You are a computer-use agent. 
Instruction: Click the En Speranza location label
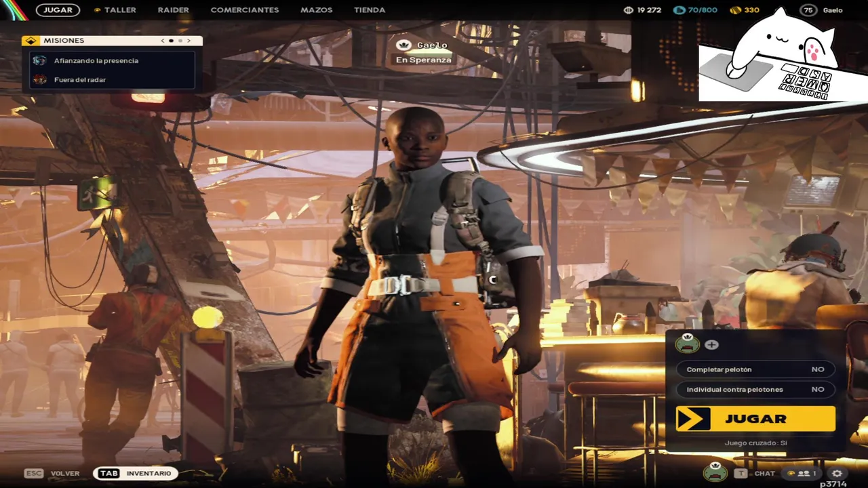pos(424,60)
